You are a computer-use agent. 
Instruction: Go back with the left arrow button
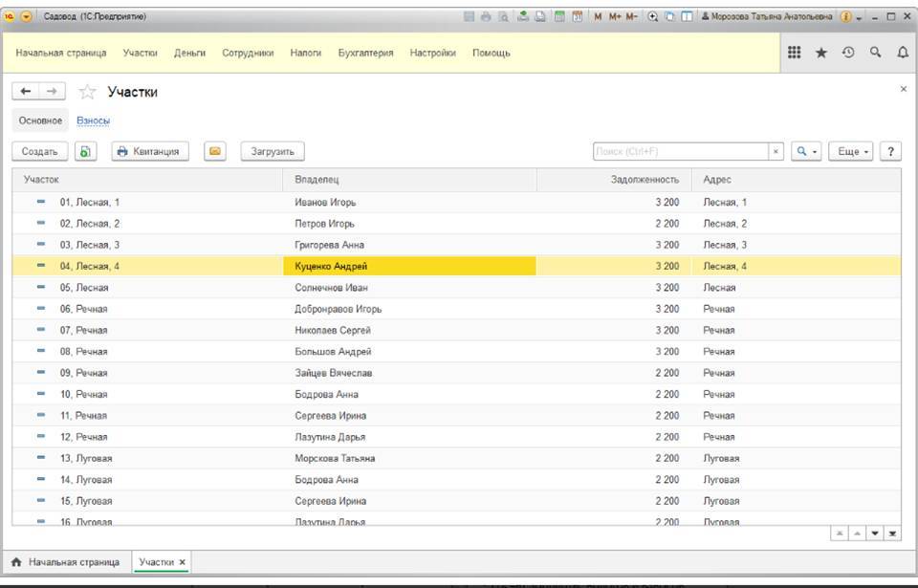25,92
